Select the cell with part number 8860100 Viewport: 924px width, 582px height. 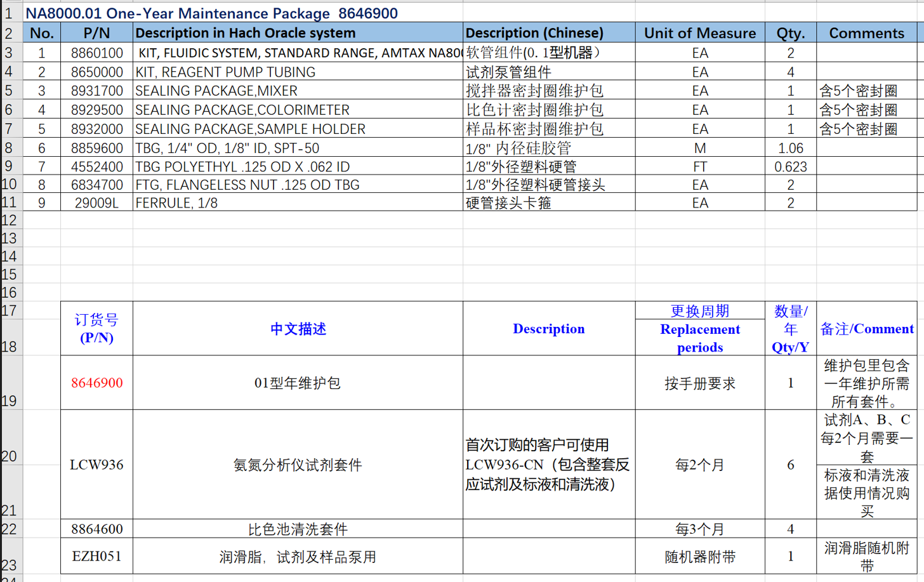96,53
